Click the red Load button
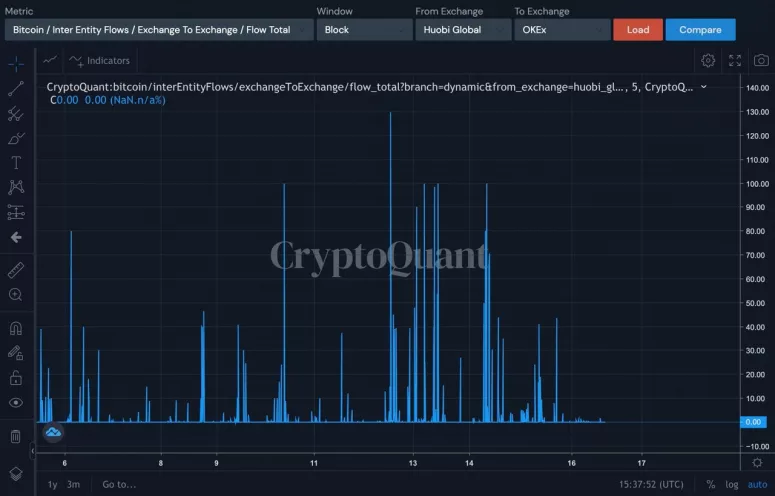Viewport: 775px width, 496px height. point(638,30)
